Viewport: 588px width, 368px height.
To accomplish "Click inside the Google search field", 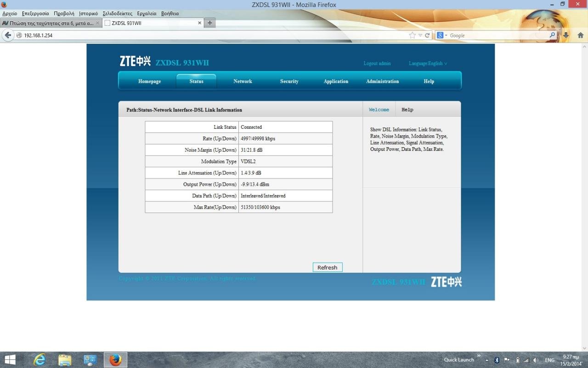I will [x=498, y=35].
